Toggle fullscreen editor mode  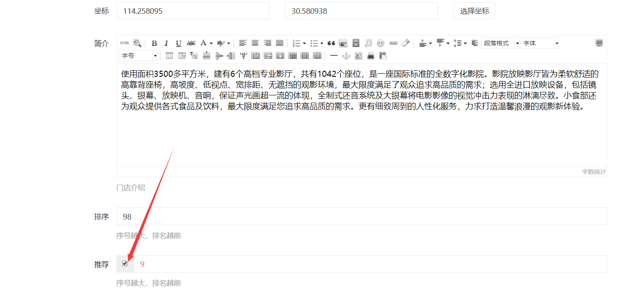599,43
